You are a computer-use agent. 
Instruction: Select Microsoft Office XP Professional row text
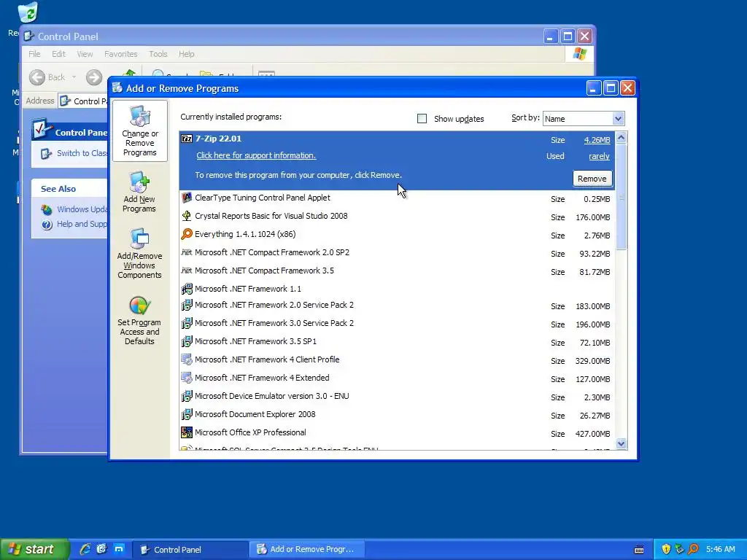coord(250,432)
